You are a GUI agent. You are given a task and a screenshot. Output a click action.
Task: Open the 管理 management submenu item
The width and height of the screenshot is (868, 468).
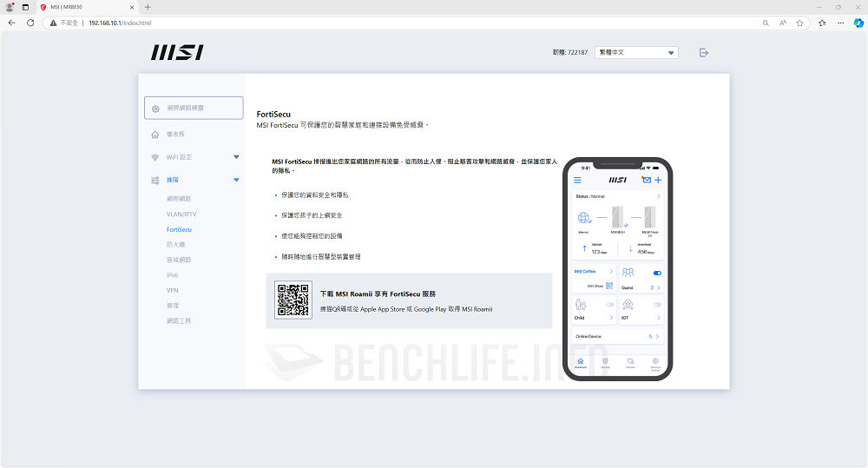click(172, 306)
